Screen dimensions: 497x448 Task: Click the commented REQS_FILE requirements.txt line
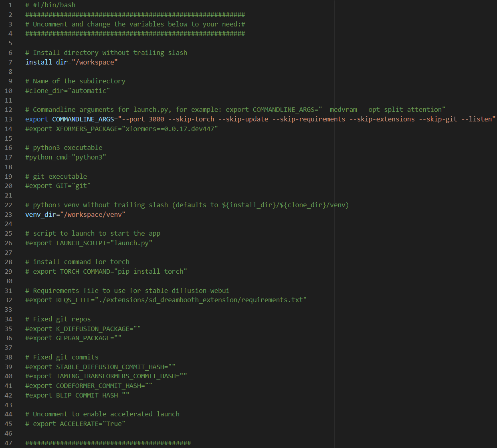[166, 300]
